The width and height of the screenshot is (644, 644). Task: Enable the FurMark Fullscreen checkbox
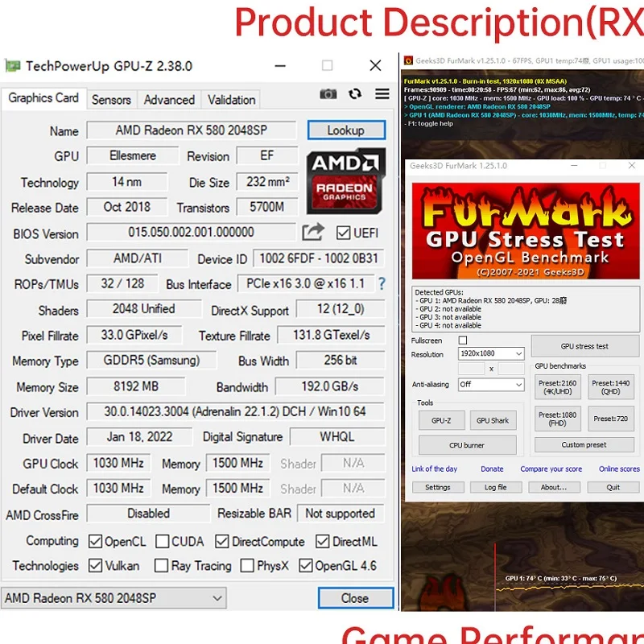463,340
